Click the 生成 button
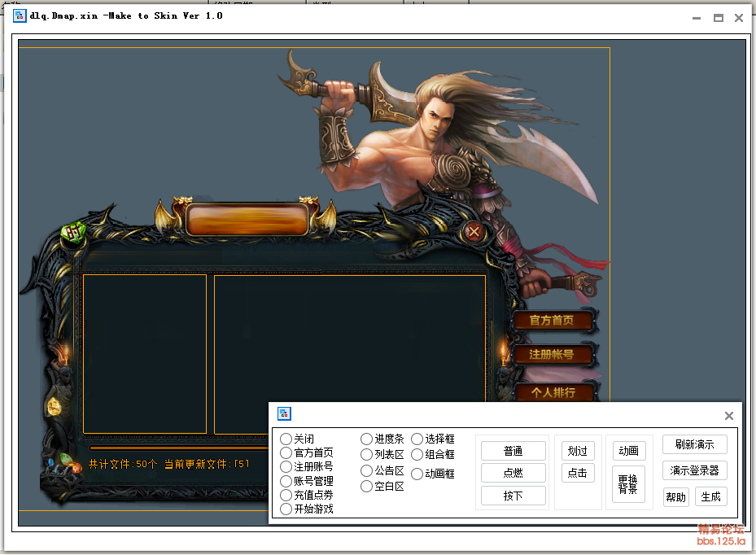Viewport: 756px width, 555px height. point(710,497)
